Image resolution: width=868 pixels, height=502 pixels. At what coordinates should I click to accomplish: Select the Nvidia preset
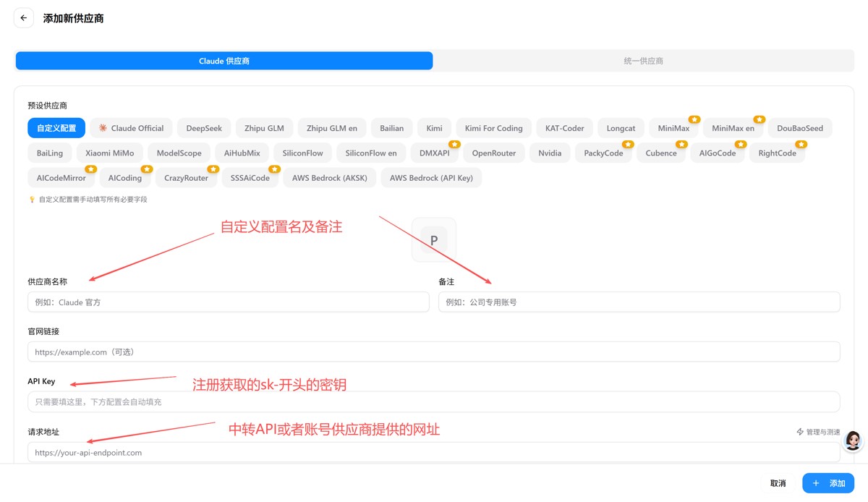[550, 153]
